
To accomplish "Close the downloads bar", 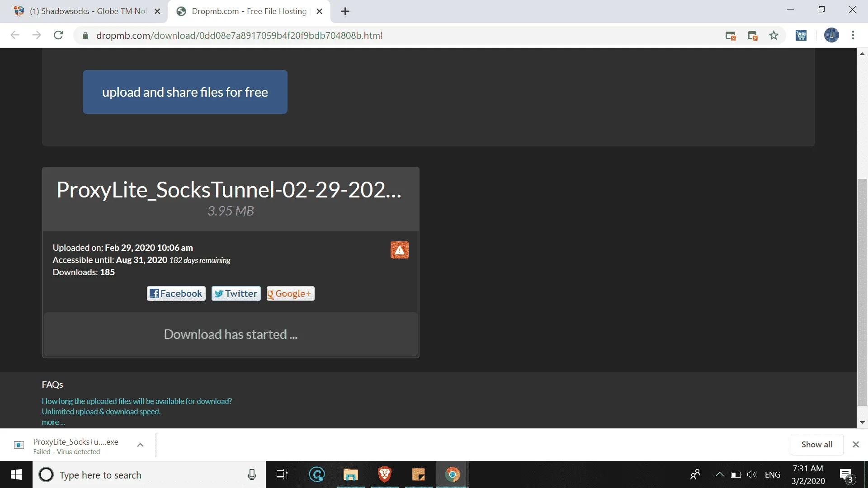I will pyautogui.click(x=856, y=445).
